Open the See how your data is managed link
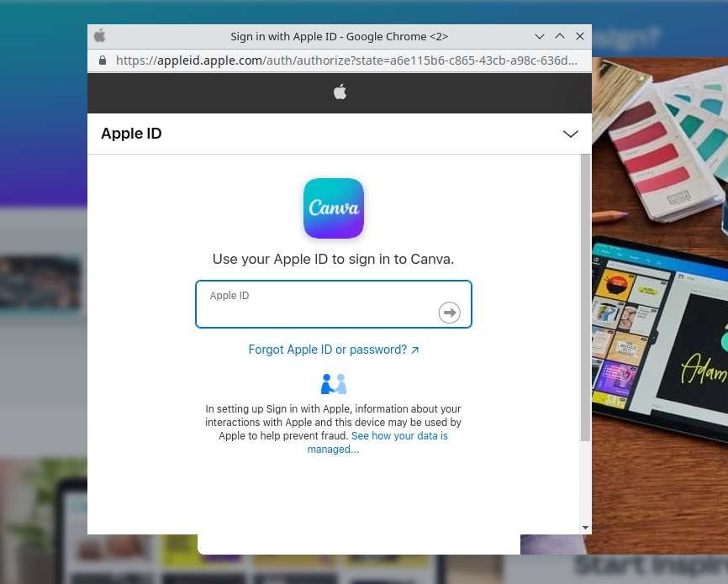Screen dimensions: 728x584 pyautogui.click(x=378, y=443)
